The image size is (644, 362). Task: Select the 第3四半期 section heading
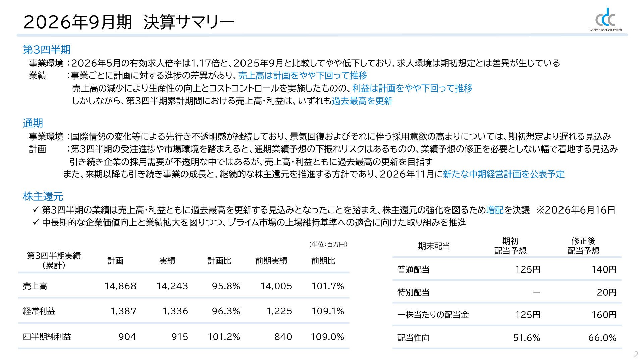47,50
